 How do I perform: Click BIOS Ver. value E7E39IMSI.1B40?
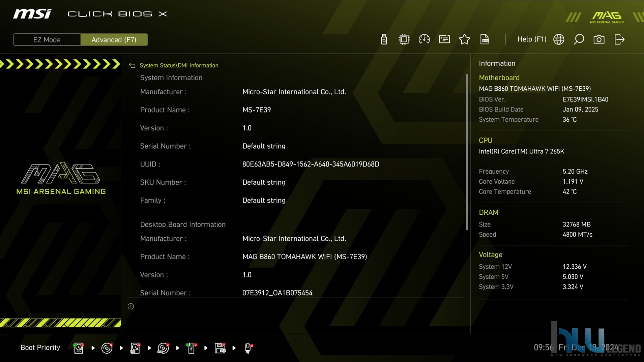click(585, 99)
